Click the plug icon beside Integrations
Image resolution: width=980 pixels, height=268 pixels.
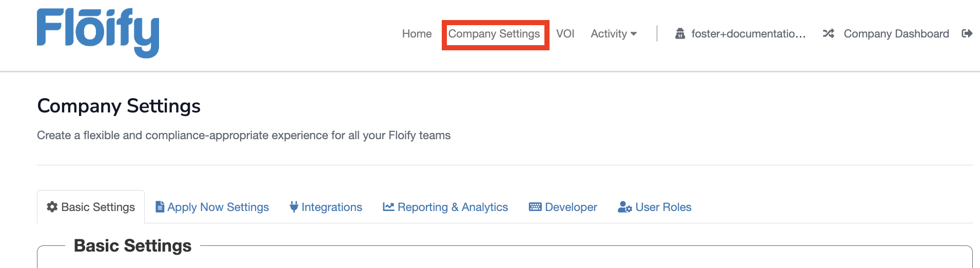294,207
